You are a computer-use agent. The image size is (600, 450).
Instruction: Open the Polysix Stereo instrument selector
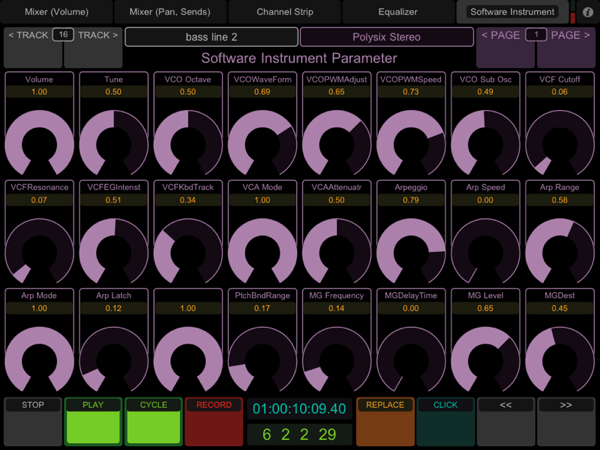coord(386,37)
